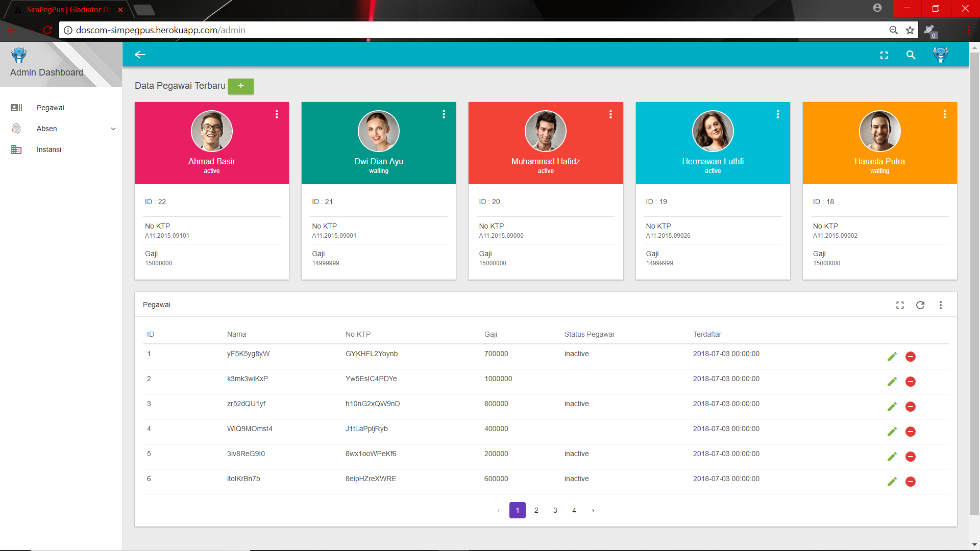
Task: Bookmark page with star icon
Action: [x=910, y=30]
